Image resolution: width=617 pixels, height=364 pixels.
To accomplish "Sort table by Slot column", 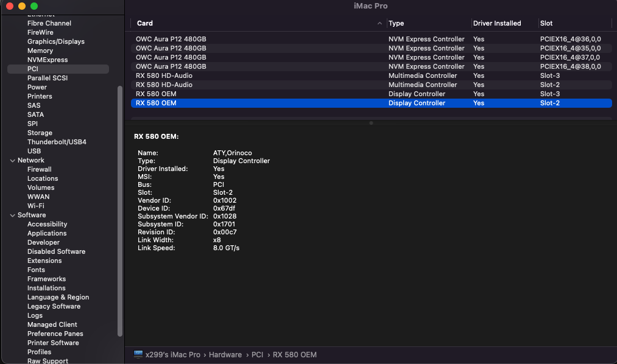I will pos(546,23).
